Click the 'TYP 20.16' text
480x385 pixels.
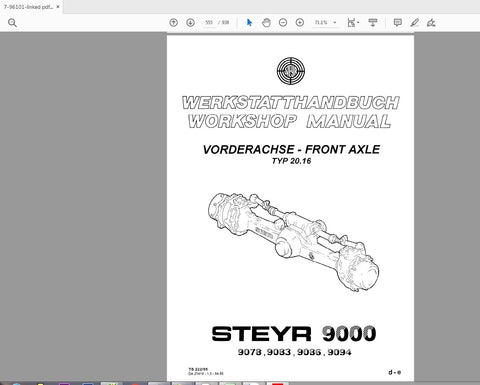tap(291, 161)
